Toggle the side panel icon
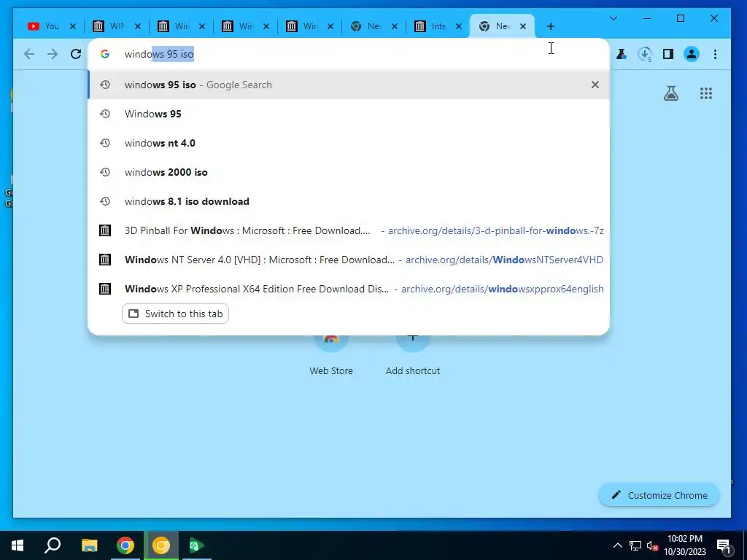The image size is (747, 560). tap(668, 54)
